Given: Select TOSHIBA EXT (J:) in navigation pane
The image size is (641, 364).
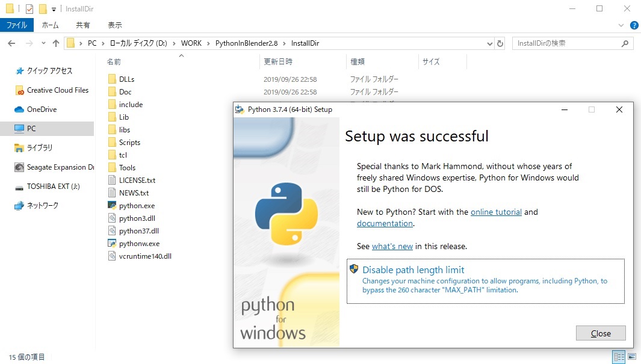Looking at the screenshot, I should [53, 186].
